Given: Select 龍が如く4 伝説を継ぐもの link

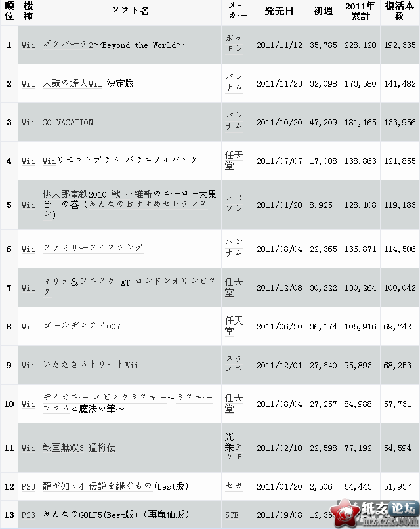Looking at the screenshot, I should (x=115, y=486).
